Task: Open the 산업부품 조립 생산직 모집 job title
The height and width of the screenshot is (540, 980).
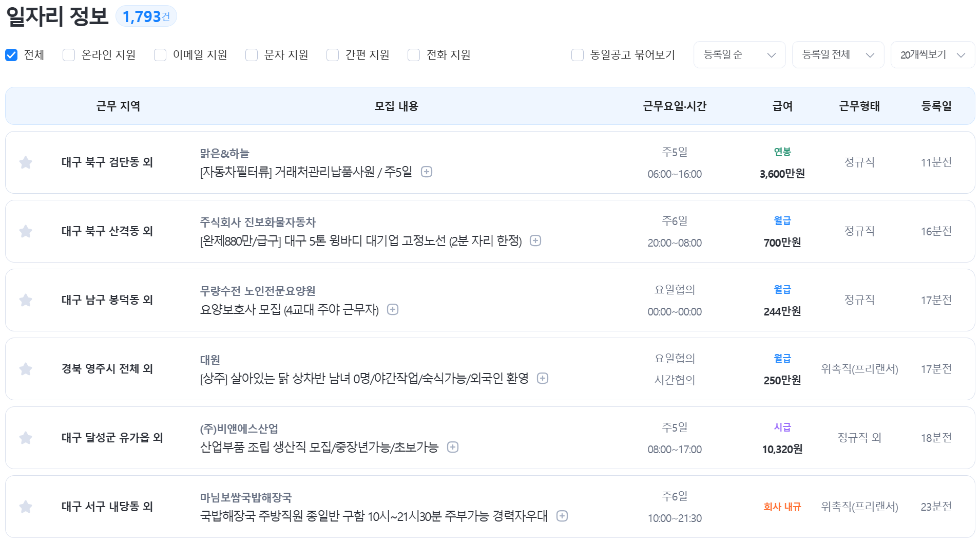Action: click(x=319, y=447)
